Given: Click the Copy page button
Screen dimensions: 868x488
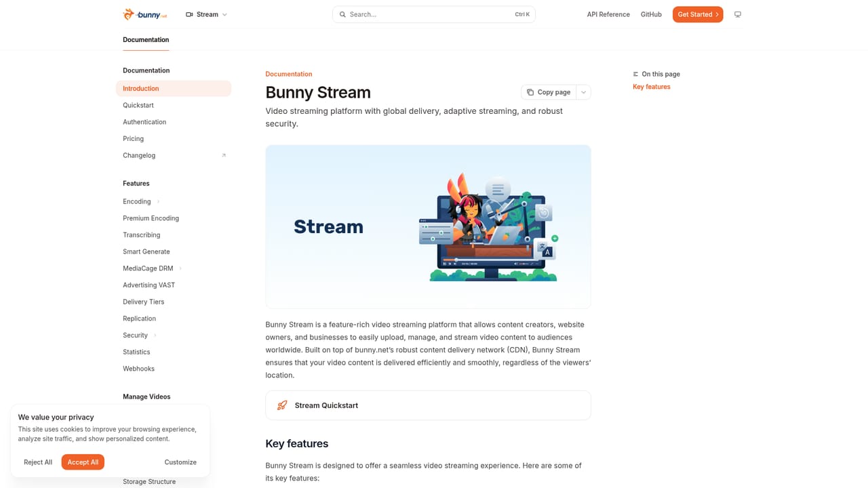Looking at the screenshot, I should click(549, 92).
